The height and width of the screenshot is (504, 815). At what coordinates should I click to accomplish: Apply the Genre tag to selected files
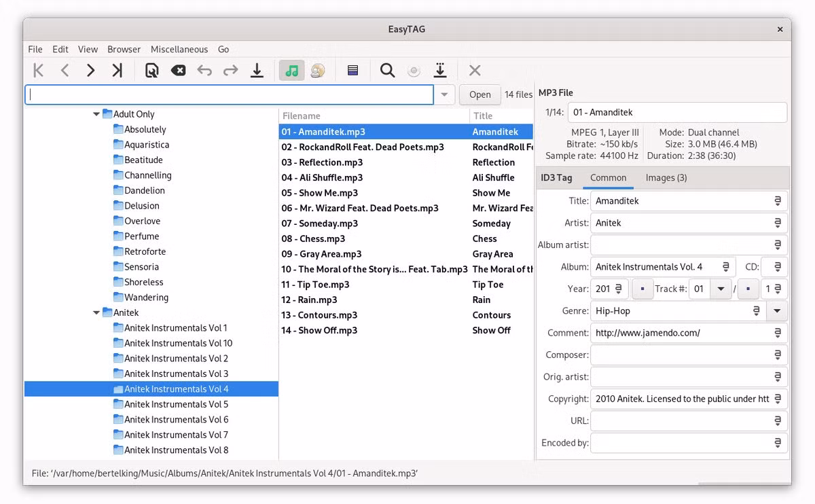(x=756, y=311)
